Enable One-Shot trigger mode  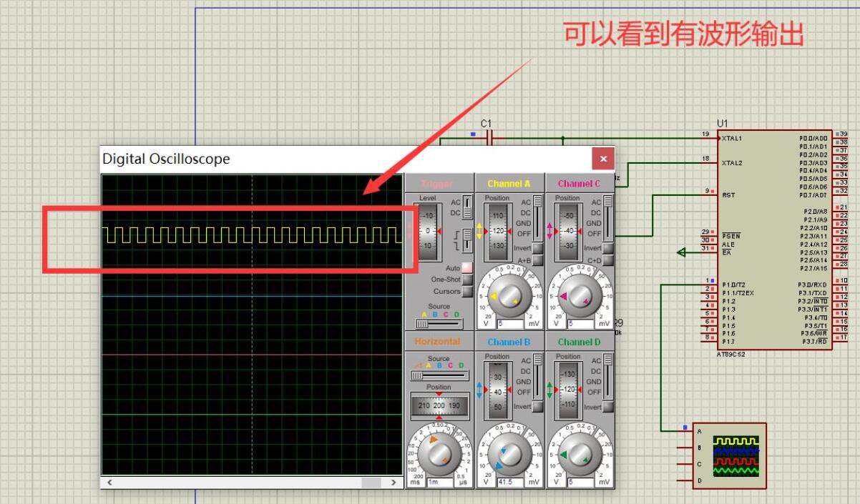point(467,280)
